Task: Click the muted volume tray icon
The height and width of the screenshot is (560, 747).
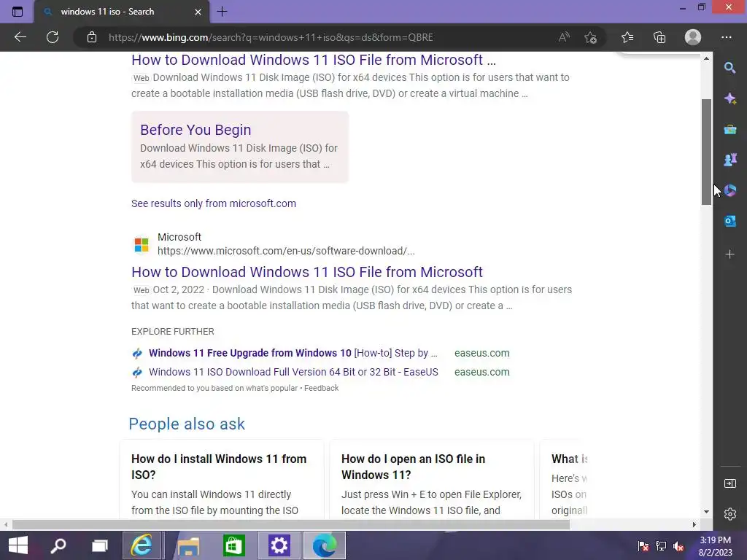Action: 678,546
